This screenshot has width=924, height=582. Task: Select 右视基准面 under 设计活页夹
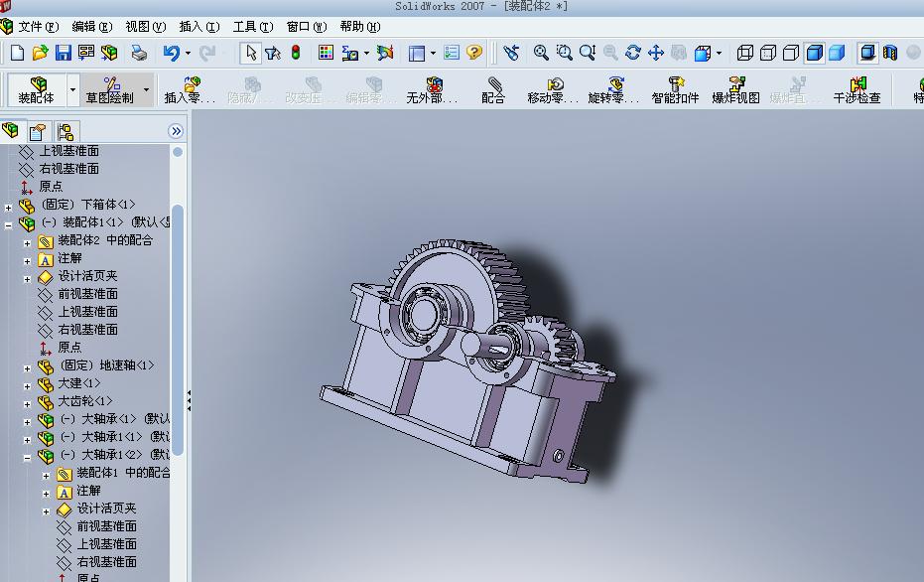(x=87, y=330)
